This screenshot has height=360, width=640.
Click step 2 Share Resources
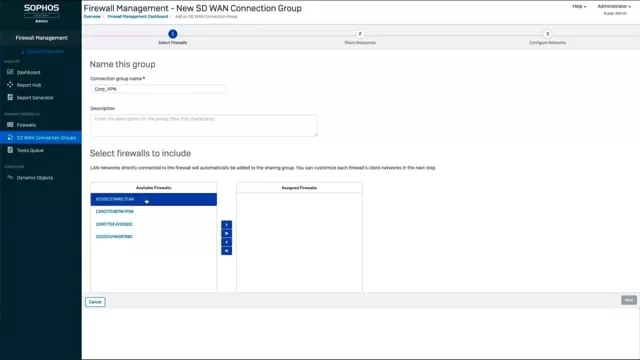coord(360,34)
